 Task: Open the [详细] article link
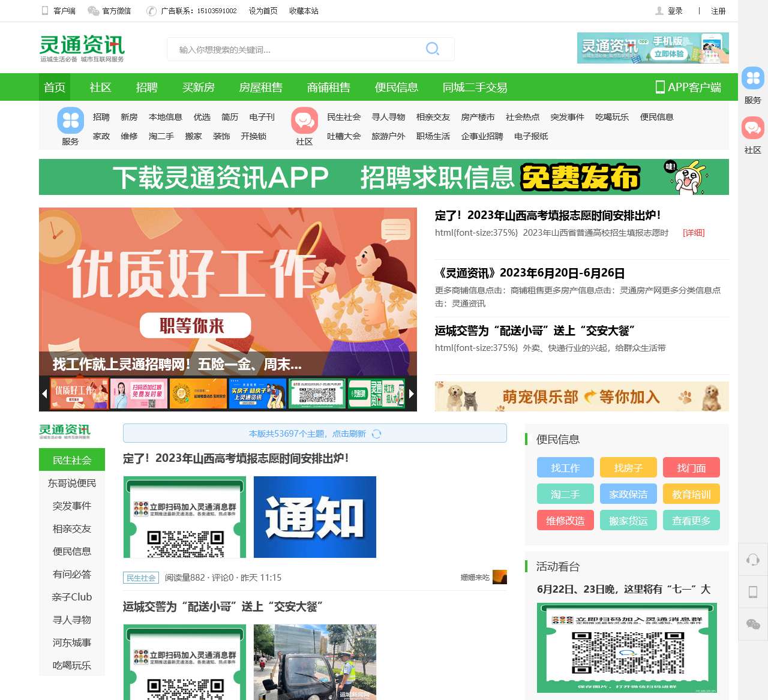pos(694,233)
